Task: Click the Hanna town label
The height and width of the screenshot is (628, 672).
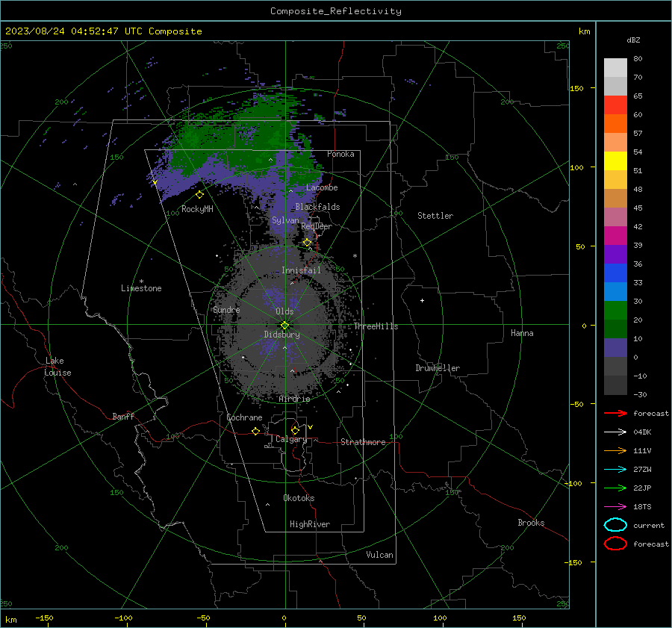Action: click(522, 333)
